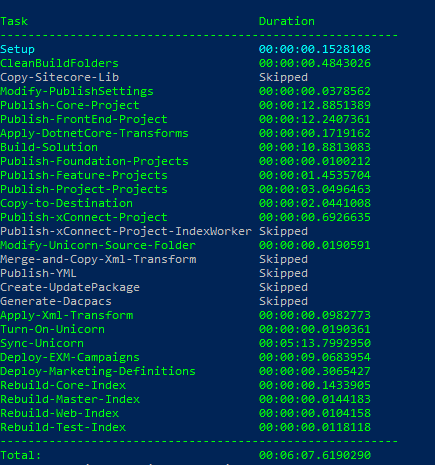Click the Modify-Unicorn-Source-Folder task text

click(x=98, y=245)
